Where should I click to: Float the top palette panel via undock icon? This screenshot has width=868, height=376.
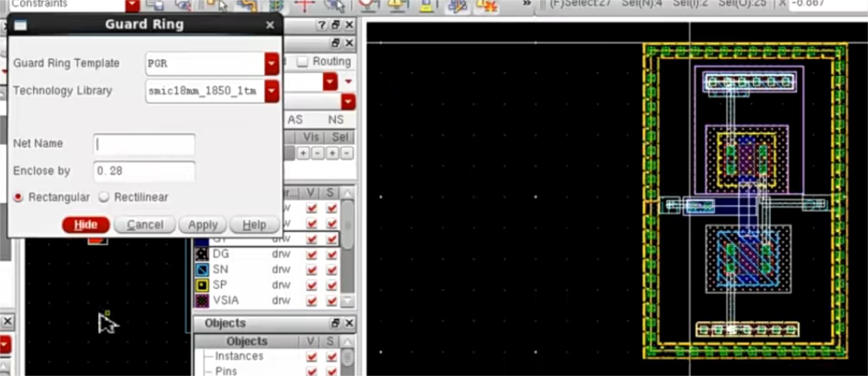pyautogui.click(x=336, y=25)
